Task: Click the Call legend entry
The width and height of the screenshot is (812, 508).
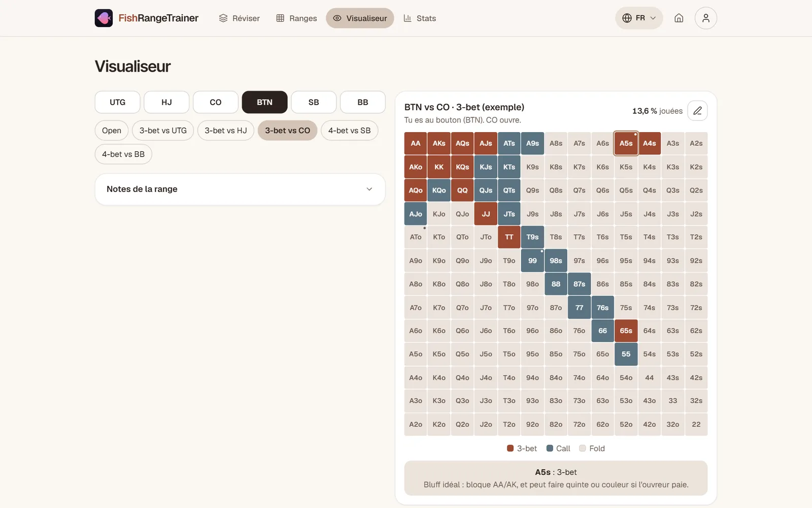Action: click(558, 449)
